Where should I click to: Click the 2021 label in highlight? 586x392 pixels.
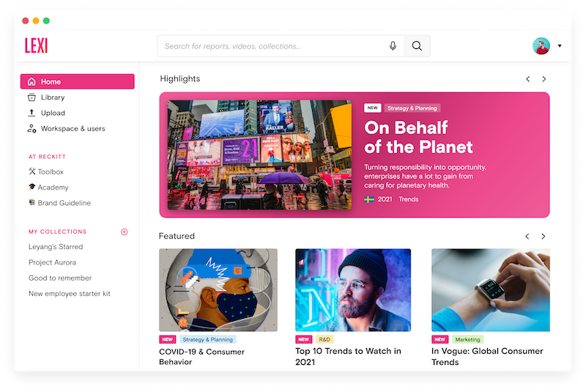[x=385, y=199]
